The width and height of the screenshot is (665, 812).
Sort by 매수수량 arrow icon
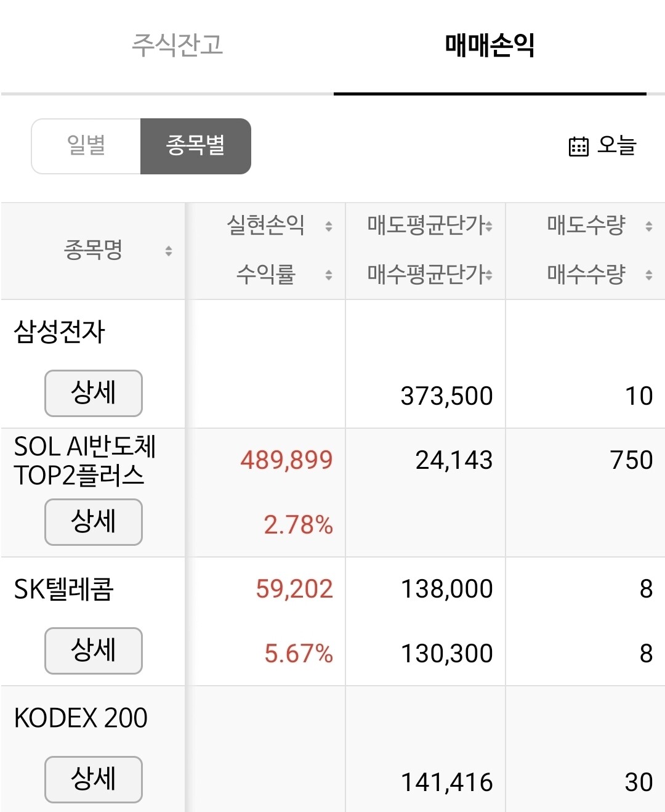(649, 275)
